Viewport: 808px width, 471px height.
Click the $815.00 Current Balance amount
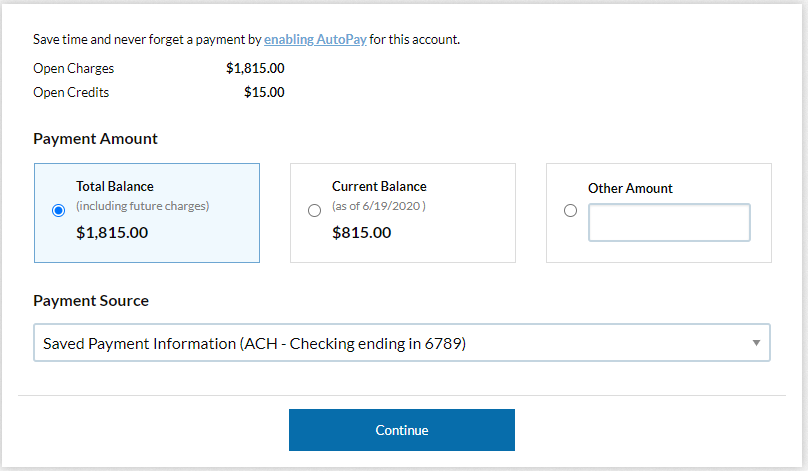(x=362, y=233)
